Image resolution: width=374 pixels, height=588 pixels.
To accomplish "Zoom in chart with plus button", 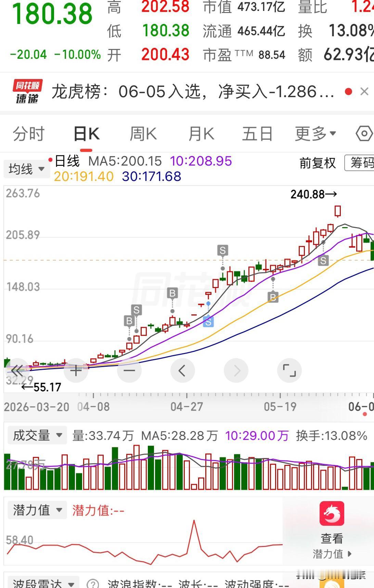I will tap(76, 370).
